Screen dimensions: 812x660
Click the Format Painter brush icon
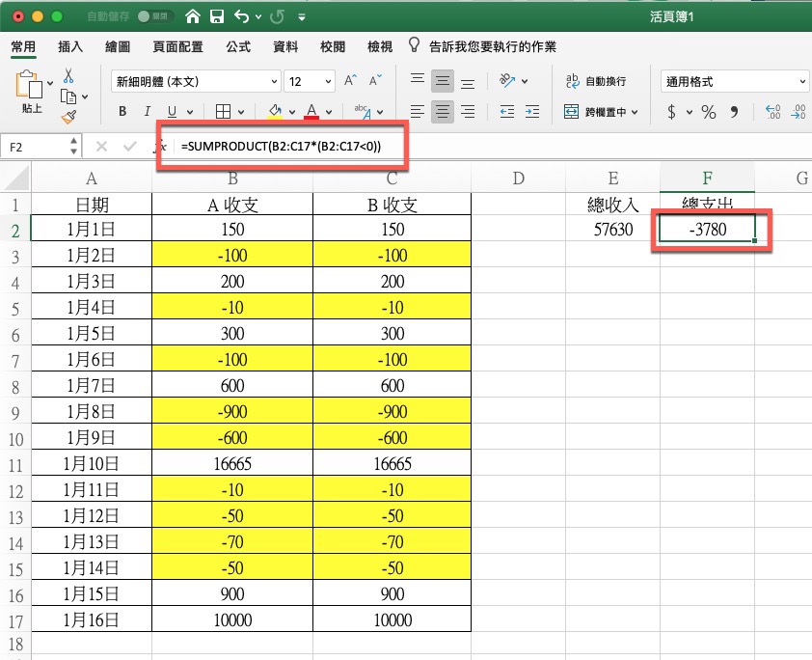coord(68,117)
